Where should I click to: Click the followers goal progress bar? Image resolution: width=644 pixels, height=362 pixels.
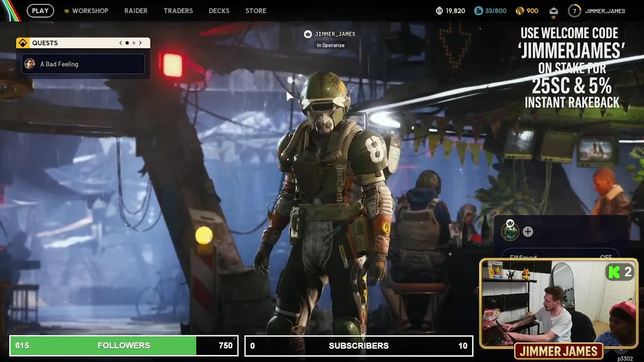click(x=124, y=345)
